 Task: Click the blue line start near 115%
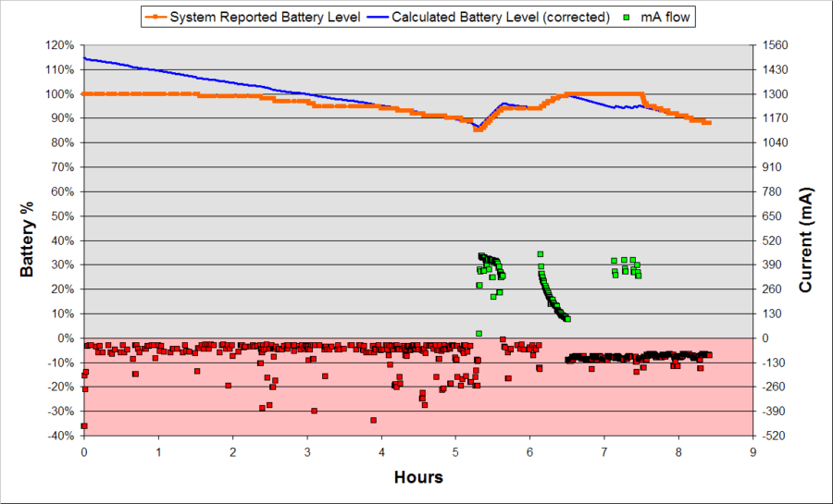click(85, 58)
